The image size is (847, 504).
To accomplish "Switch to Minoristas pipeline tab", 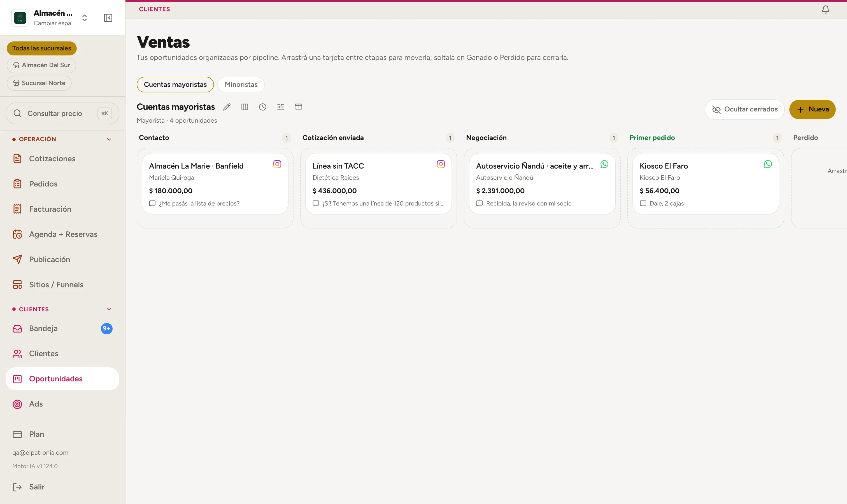I will [x=241, y=85].
